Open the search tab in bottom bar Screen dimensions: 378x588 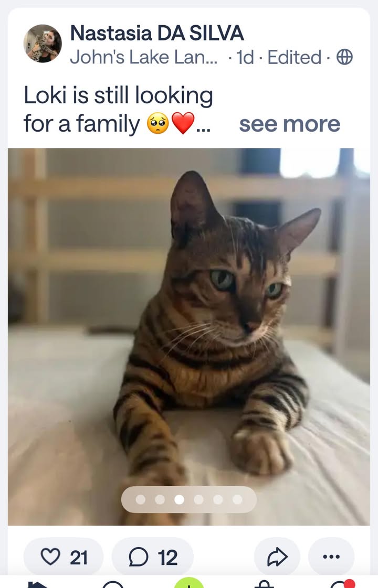(x=112, y=584)
